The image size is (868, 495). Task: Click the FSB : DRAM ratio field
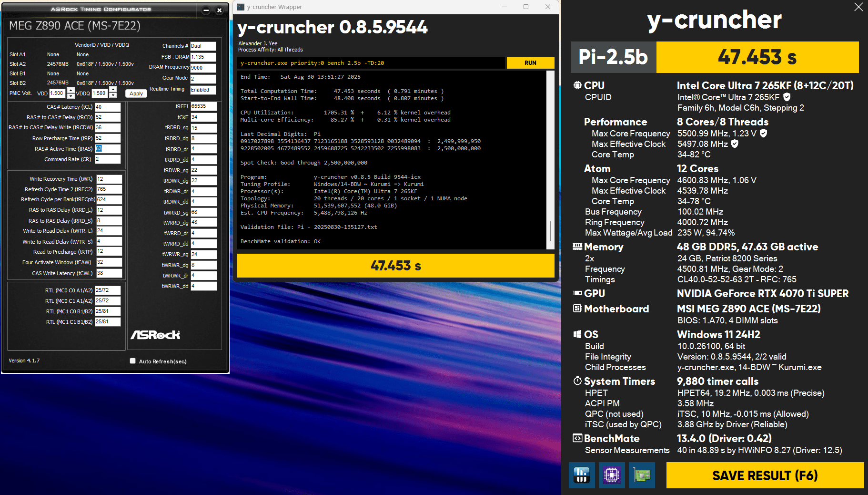pos(203,57)
